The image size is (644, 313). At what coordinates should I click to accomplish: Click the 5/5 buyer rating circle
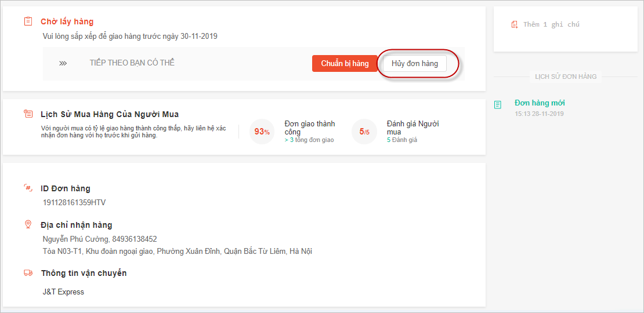364,132
